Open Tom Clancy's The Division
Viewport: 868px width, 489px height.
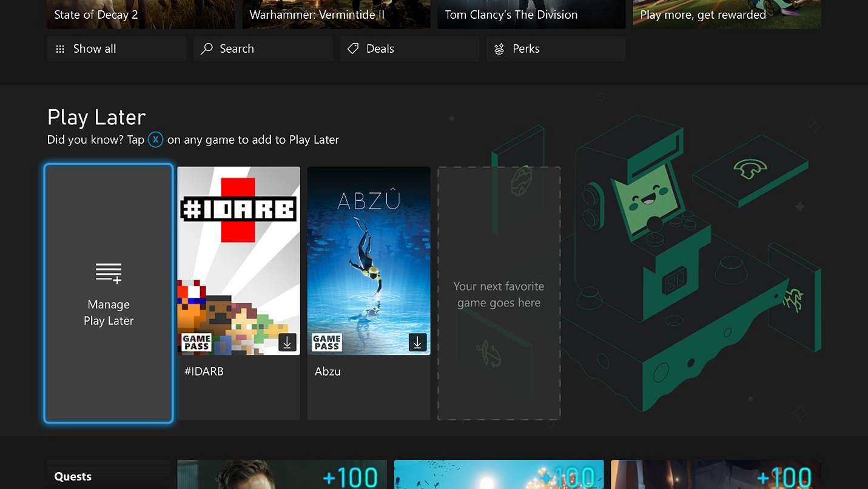point(531,15)
